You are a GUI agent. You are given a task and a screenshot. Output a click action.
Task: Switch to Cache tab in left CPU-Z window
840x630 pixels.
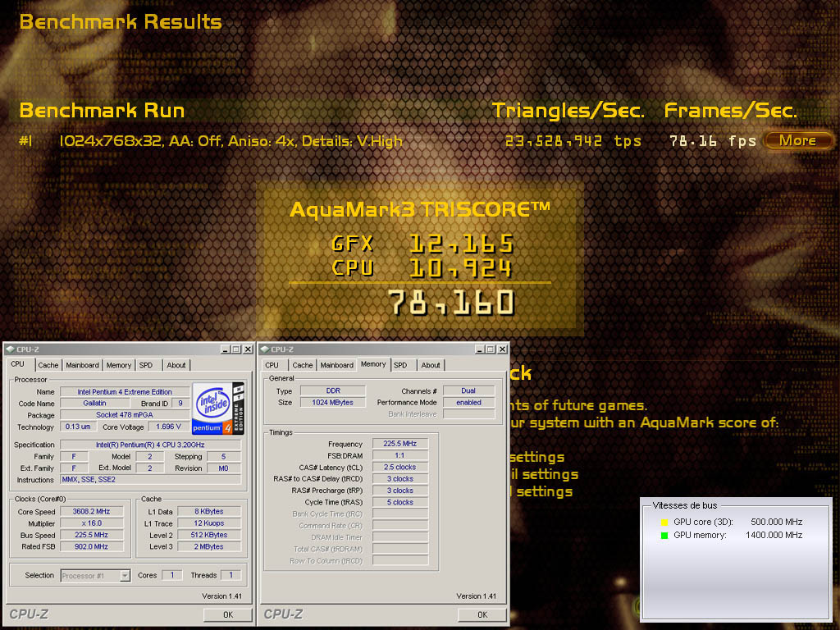(48, 365)
